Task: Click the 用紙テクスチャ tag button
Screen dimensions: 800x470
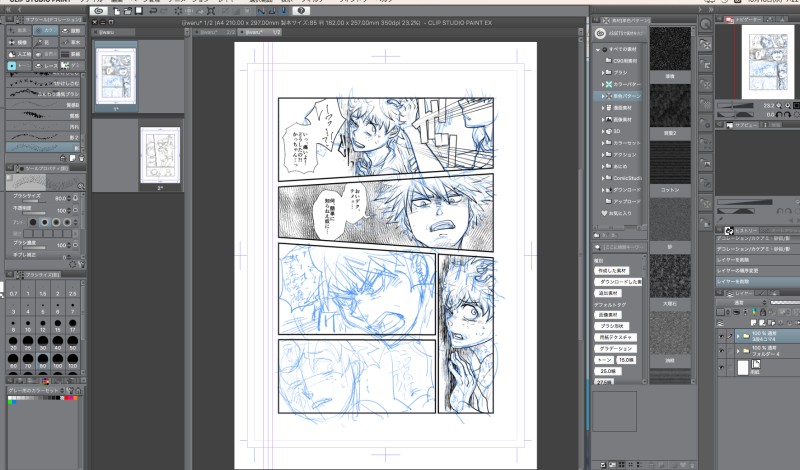Action: [615, 337]
